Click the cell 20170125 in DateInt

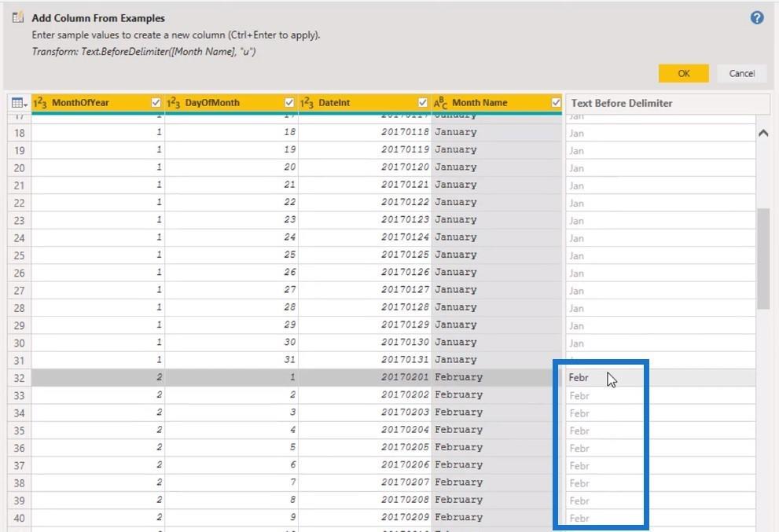coord(365,255)
